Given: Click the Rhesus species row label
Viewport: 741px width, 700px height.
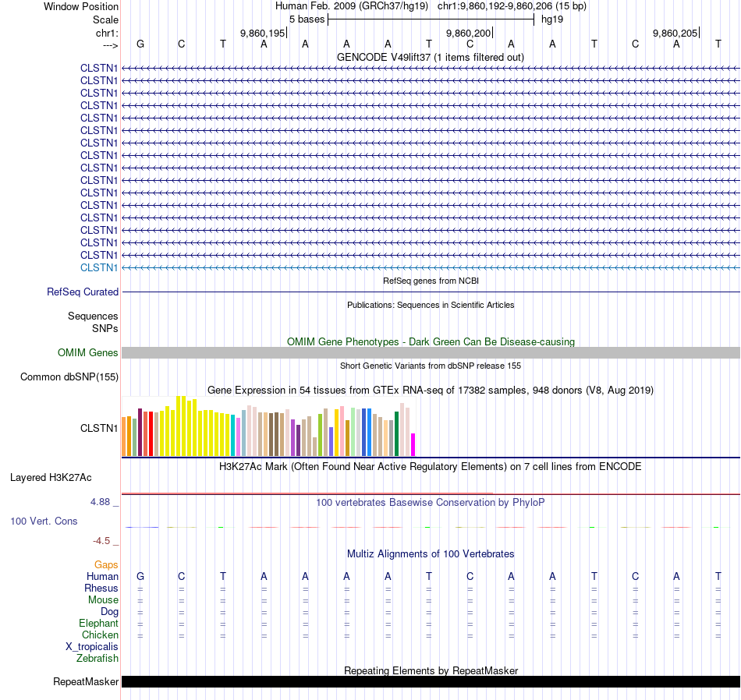Looking at the screenshot, I should 101,588.
